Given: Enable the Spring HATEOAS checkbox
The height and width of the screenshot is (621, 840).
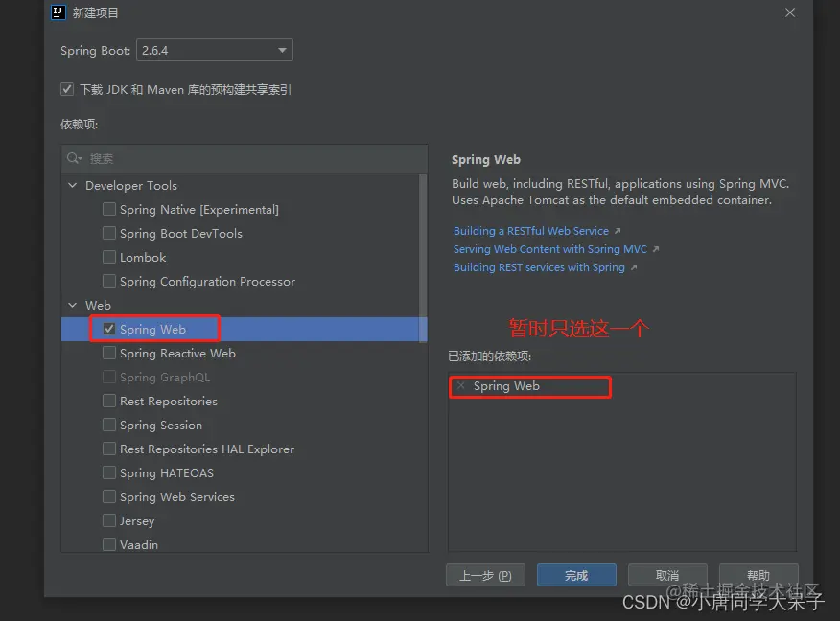Looking at the screenshot, I should pos(108,472).
